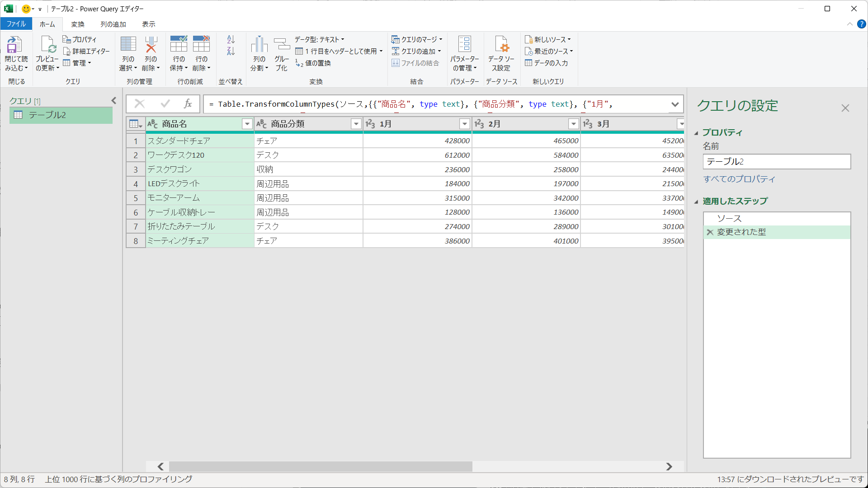This screenshot has height=488, width=868.
Task: Cancel the formula edit with the X icon
Action: click(x=140, y=104)
